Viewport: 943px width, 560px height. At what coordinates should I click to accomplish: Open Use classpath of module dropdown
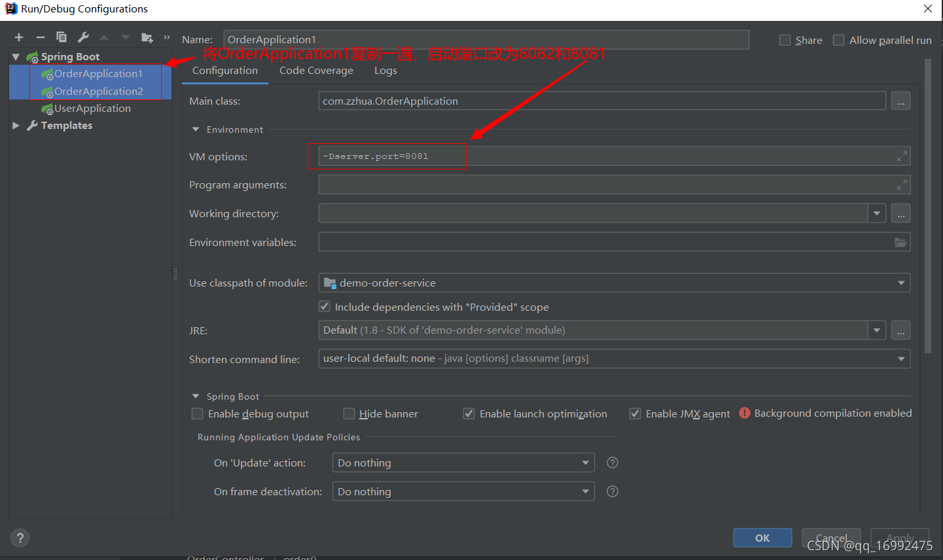coord(901,283)
